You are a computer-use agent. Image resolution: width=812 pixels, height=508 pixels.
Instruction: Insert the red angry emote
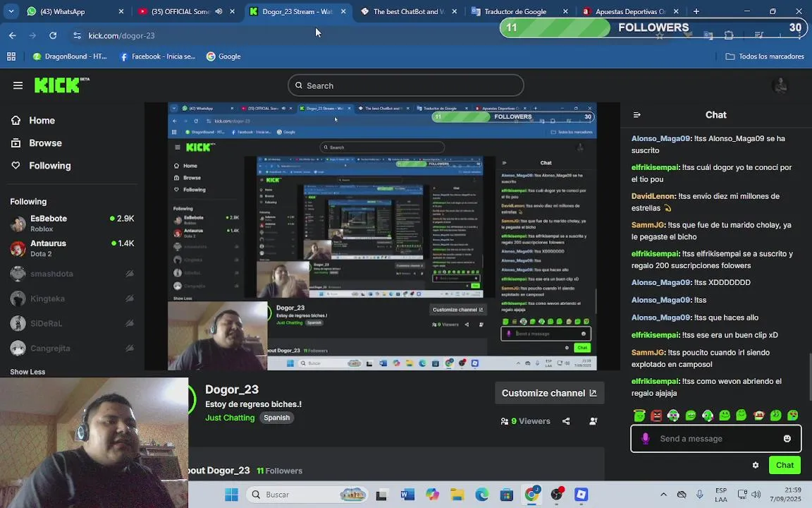tap(656, 415)
